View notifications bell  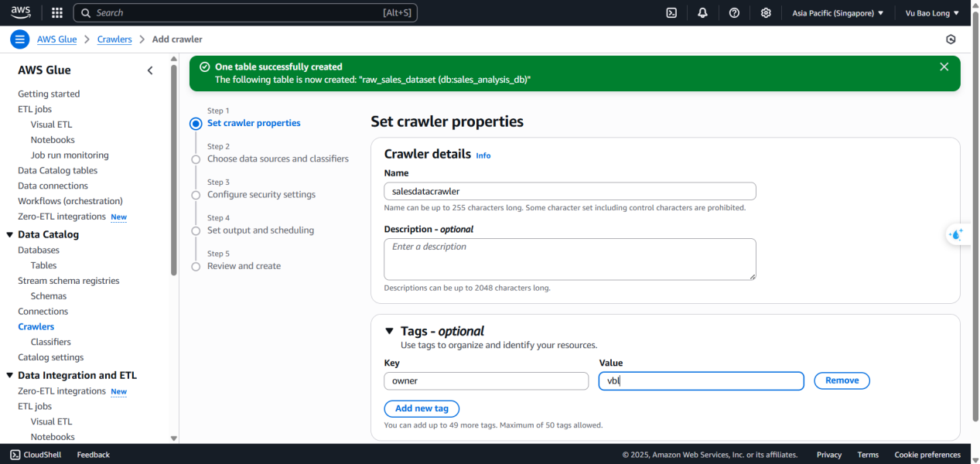[702, 12]
